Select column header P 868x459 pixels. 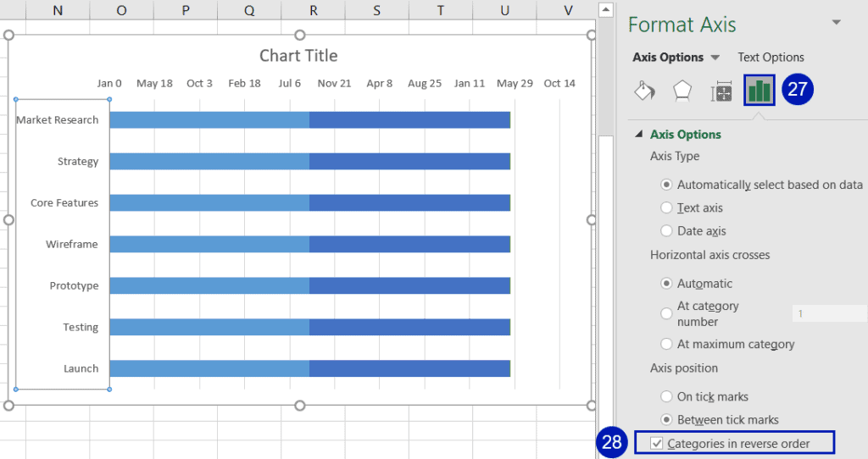click(186, 10)
